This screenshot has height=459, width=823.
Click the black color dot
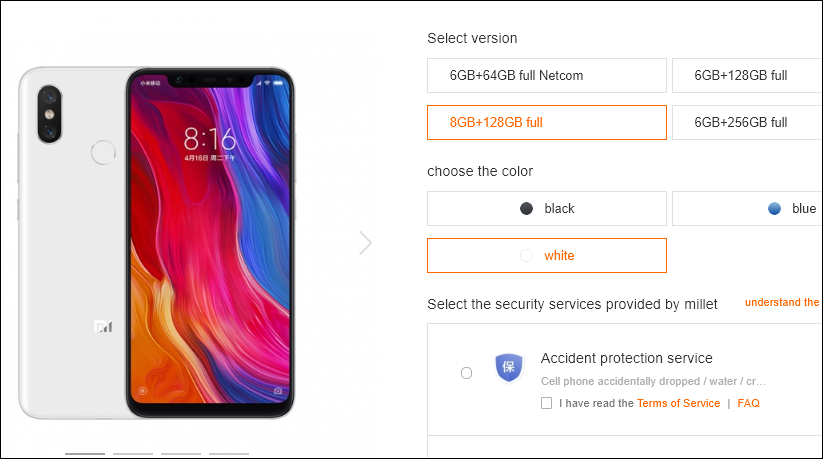pos(527,209)
